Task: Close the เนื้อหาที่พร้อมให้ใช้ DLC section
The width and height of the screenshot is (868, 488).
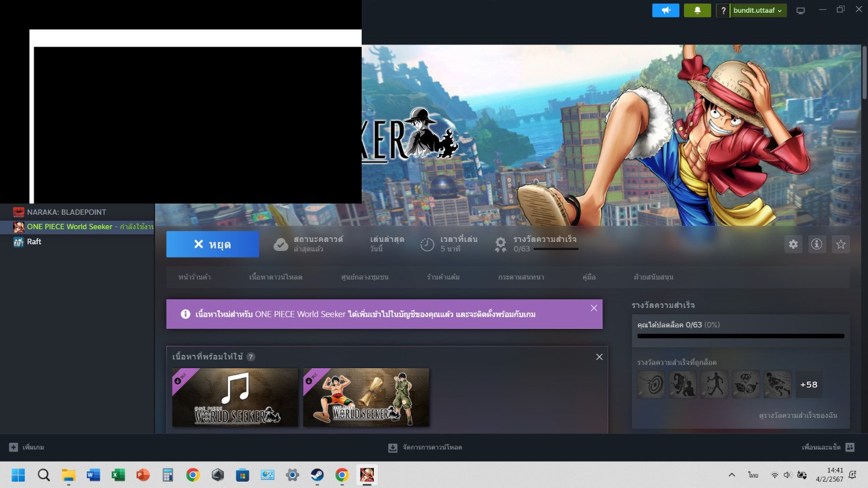Action: tap(599, 357)
